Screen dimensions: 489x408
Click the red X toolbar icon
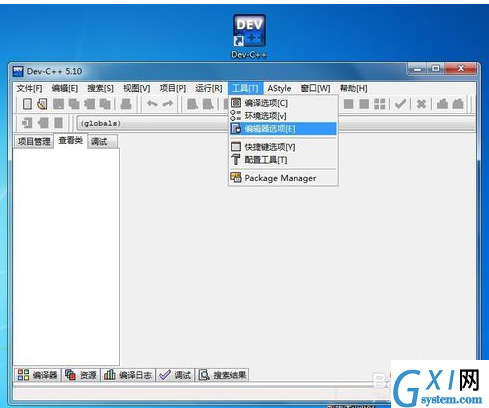[x=421, y=104]
